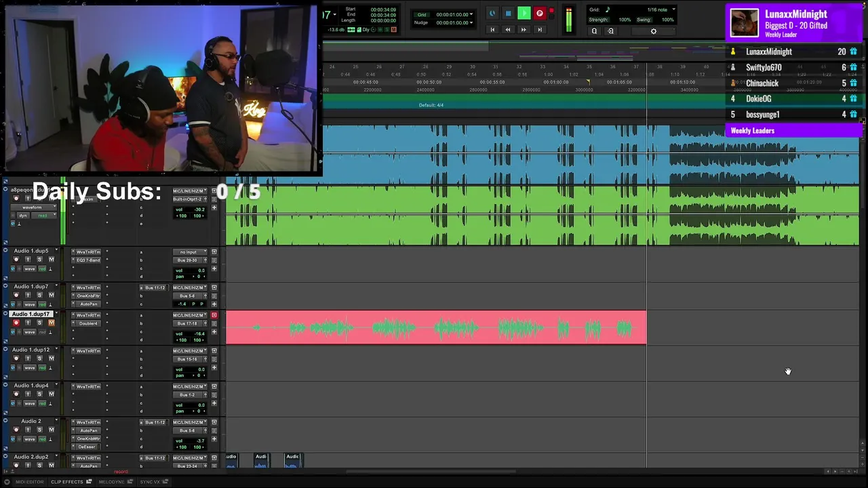Open the read automation dropdown on top track

click(x=45, y=216)
